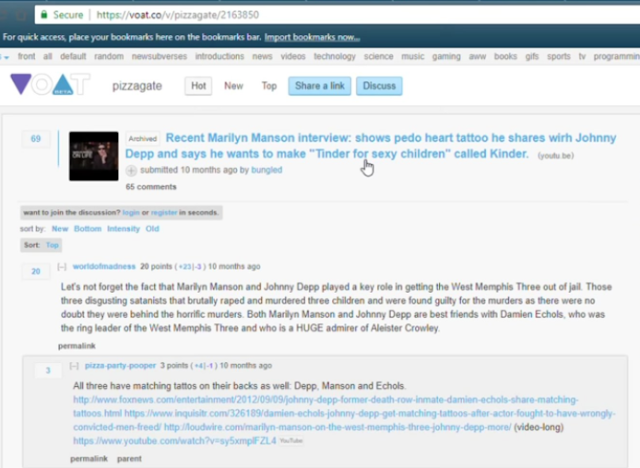Open the music subverse
The height and width of the screenshot is (468, 640).
pos(413,56)
